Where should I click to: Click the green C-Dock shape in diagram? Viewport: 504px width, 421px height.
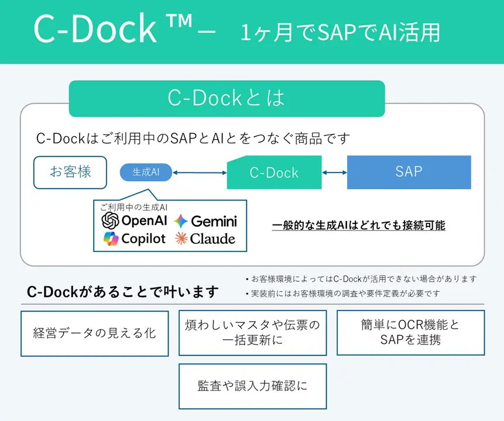(x=274, y=172)
